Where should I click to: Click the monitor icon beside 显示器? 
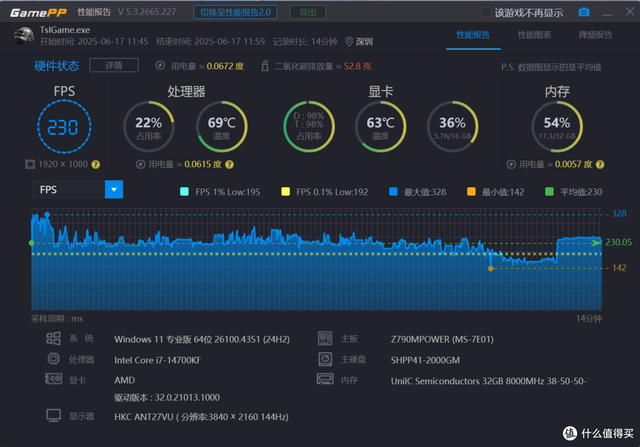(53, 416)
